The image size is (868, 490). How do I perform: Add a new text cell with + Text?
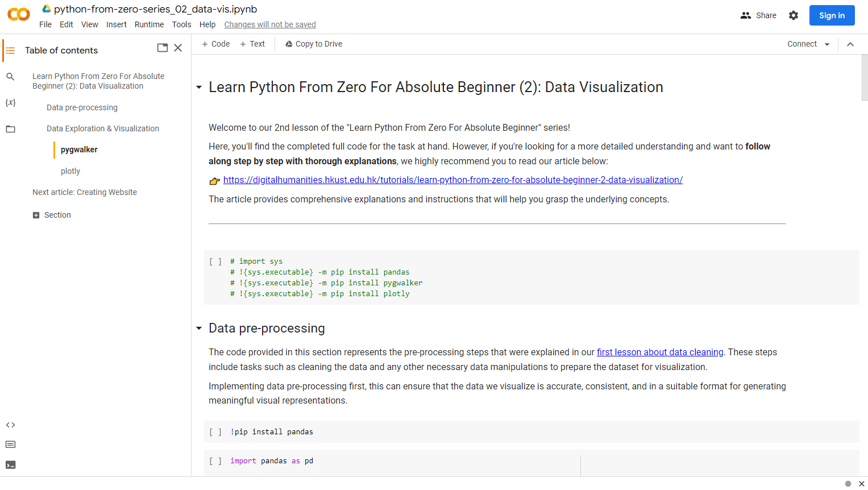tap(252, 43)
